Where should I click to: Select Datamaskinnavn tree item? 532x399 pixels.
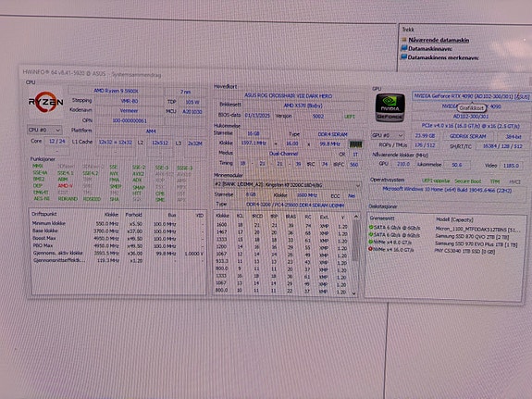coord(430,48)
